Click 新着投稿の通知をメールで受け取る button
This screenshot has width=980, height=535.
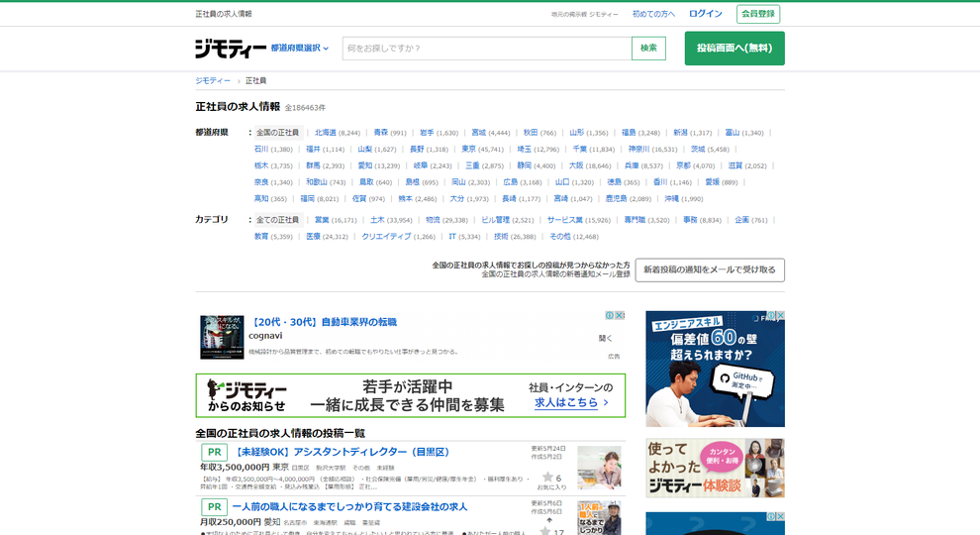(x=710, y=269)
